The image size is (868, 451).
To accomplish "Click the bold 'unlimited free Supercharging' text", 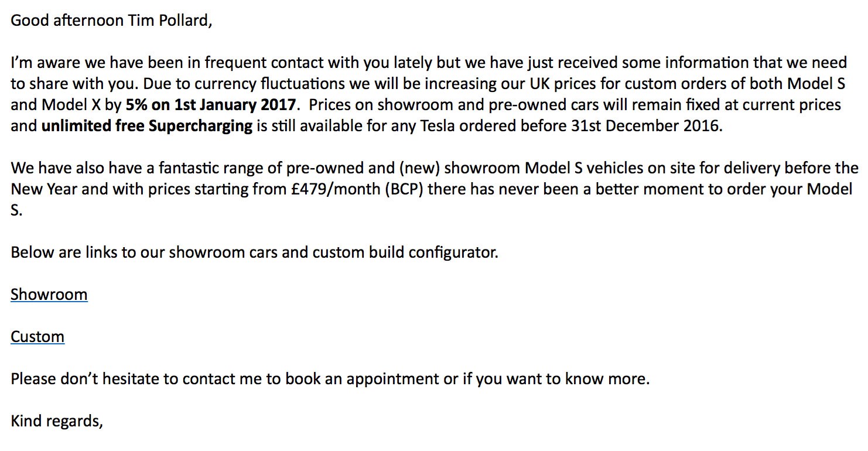I will (147, 126).
